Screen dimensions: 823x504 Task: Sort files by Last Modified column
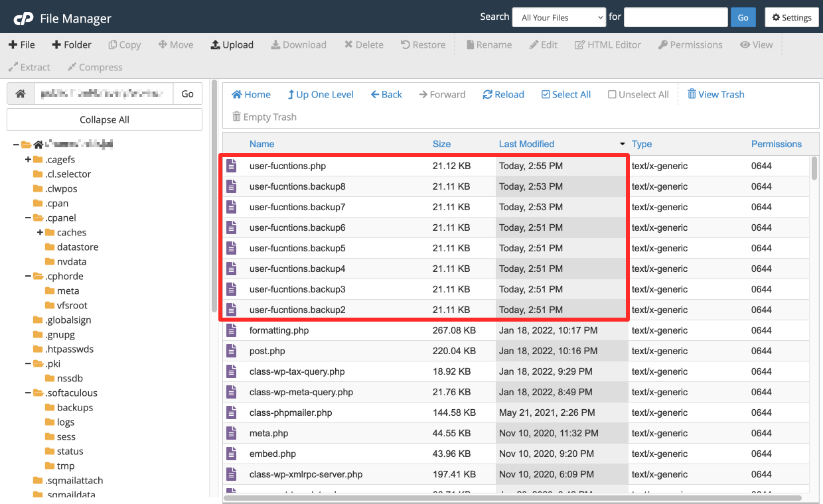click(x=526, y=144)
